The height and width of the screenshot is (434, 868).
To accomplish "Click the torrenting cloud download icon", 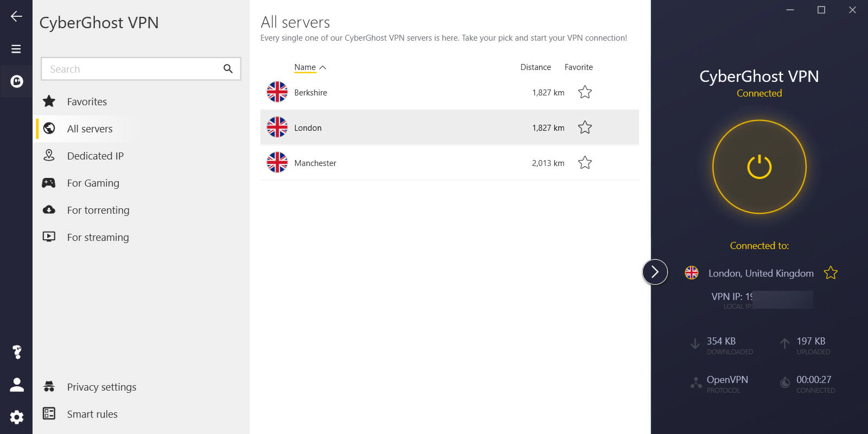I will click(49, 209).
